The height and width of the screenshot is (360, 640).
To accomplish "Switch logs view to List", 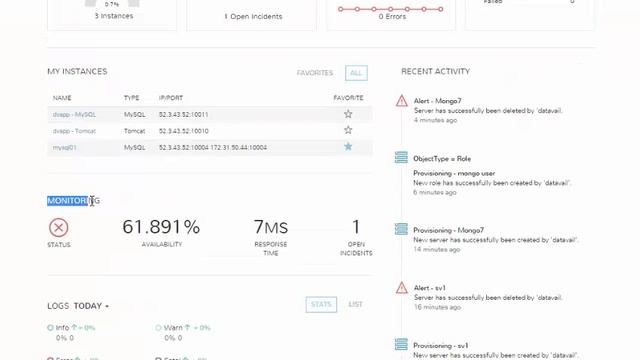I will pos(356,304).
